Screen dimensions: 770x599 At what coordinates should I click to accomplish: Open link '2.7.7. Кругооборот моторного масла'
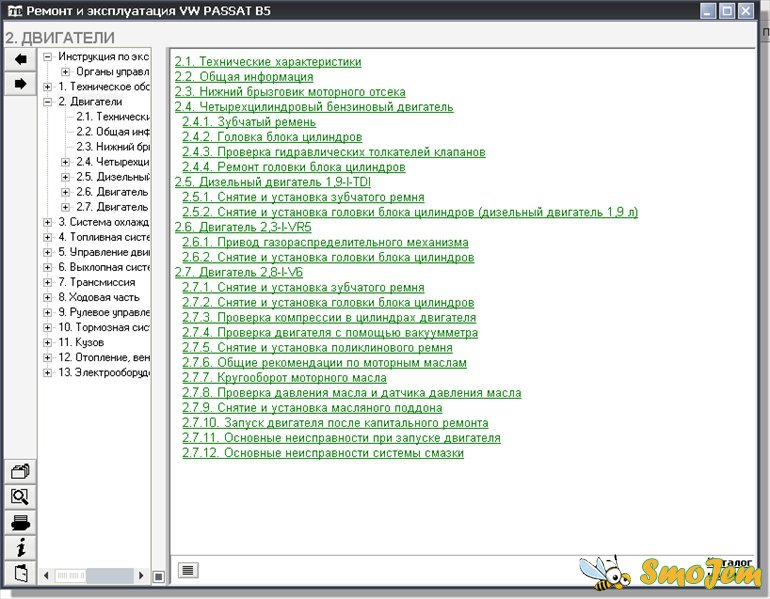(284, 378)
